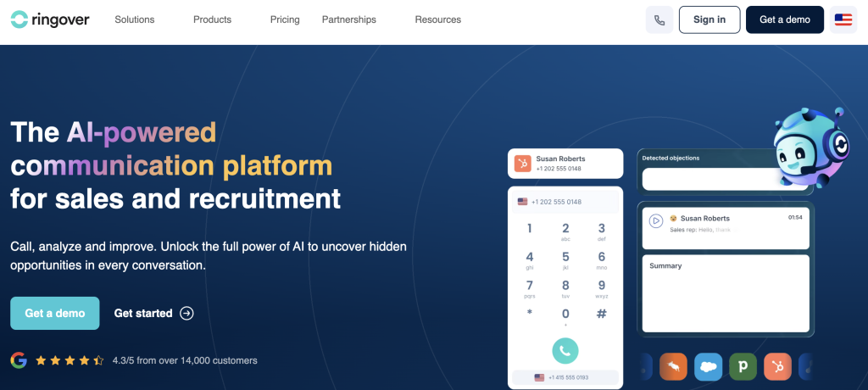Tap the asterisk key on dialpad
Image resolution: width=868 pixels, height=390 pixels.
[x=529, y=313]
